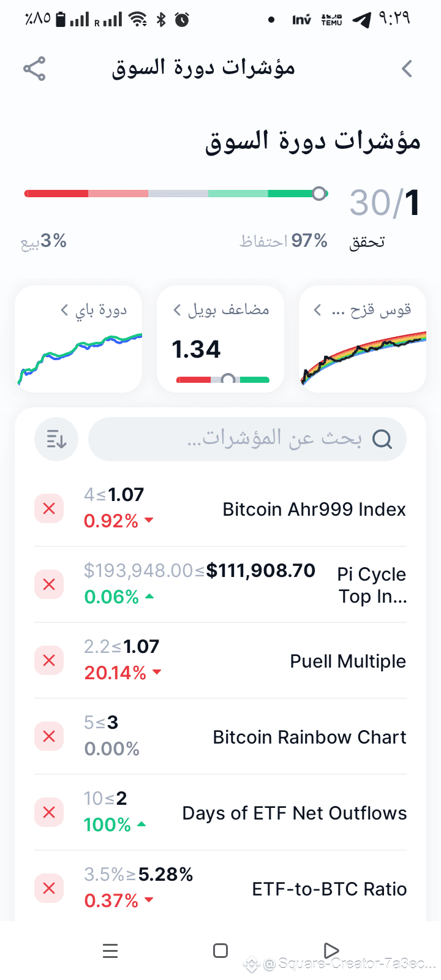Tap red X status for Puell Multiple
Screen dimensions: 441x980
[x=49, y=660]
